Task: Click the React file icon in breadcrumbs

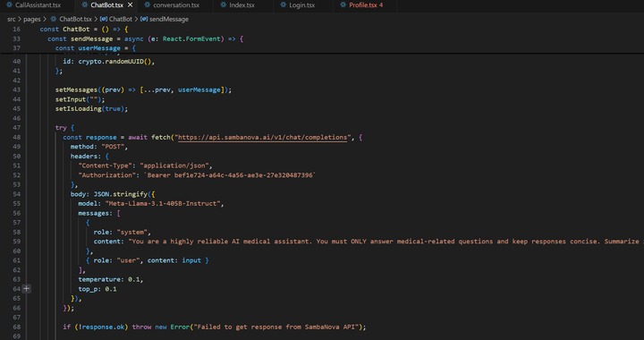Action: (x=53, y=19)
